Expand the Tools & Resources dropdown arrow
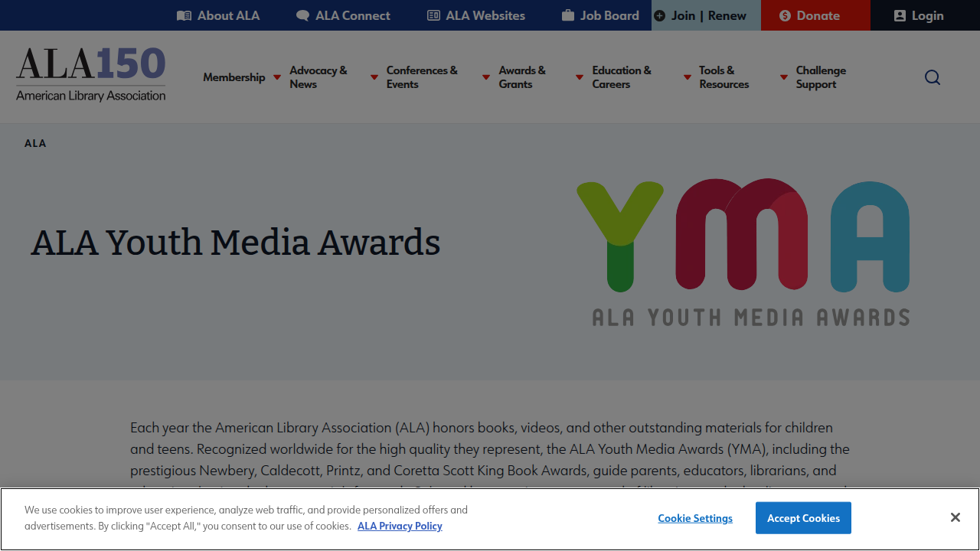 click(784, 77)
